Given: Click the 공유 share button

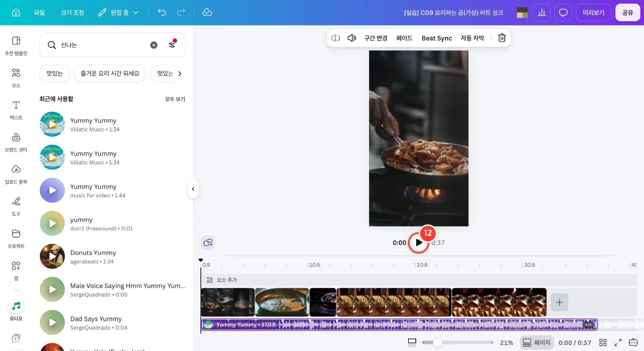Looking at the screenshot, I should pyautogui.click(x=627, y=12).
